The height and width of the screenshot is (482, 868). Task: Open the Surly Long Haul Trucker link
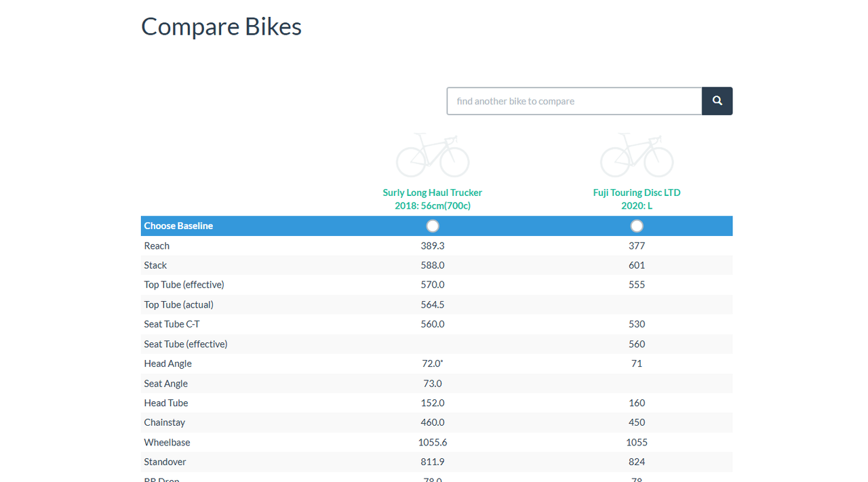coord(433,199)
